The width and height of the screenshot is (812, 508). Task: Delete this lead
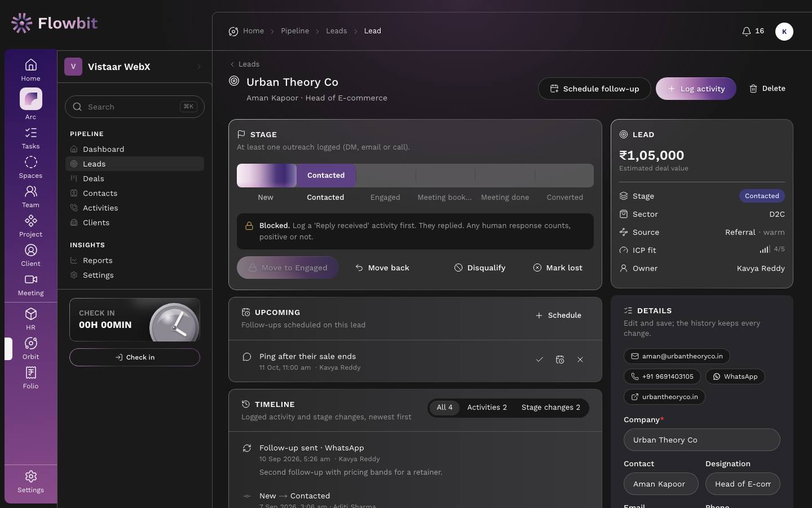click(x=767, y=89)
